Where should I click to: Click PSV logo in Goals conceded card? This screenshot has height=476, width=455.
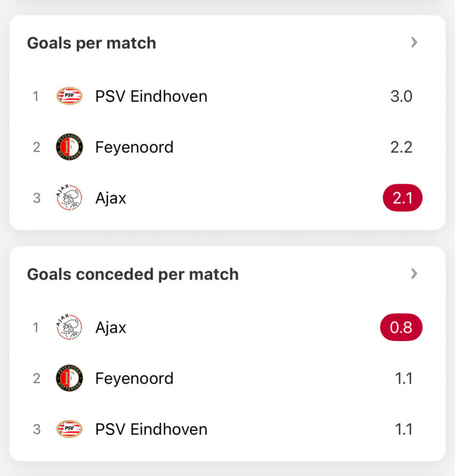point(69,429)
